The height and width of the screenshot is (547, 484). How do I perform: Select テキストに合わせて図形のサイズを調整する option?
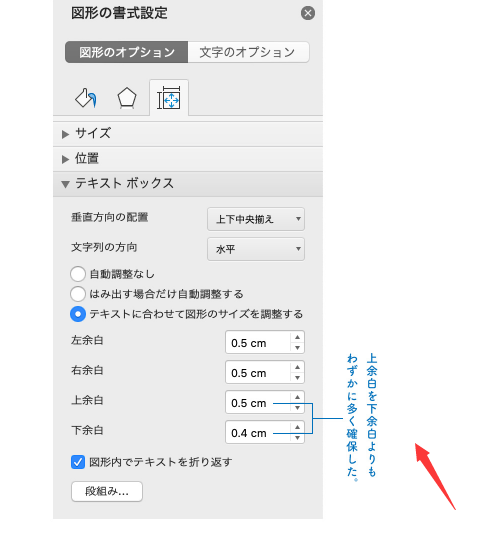78,314
